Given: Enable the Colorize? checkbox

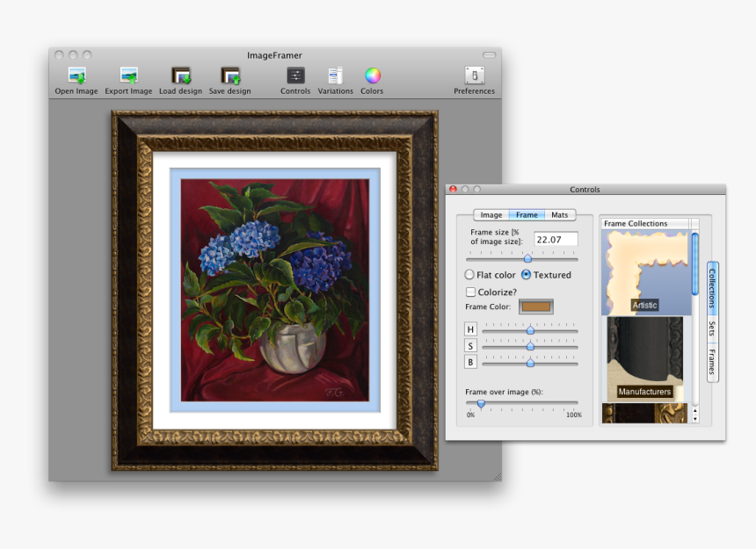Looking at the screenshot, I should [470, 292].
